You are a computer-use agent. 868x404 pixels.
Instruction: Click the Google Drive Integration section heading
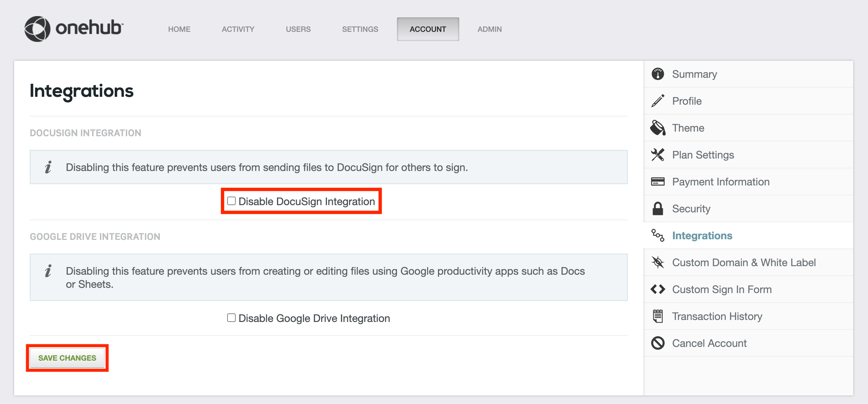(x=95, y=236)
